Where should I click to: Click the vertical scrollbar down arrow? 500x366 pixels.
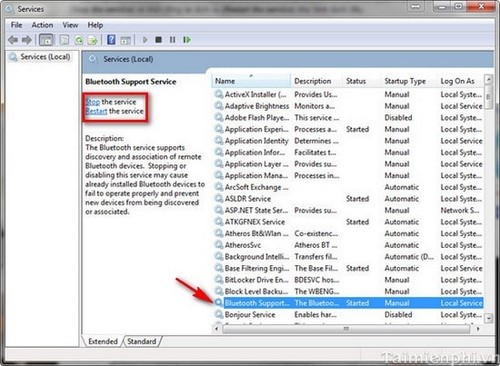(489, 318)
